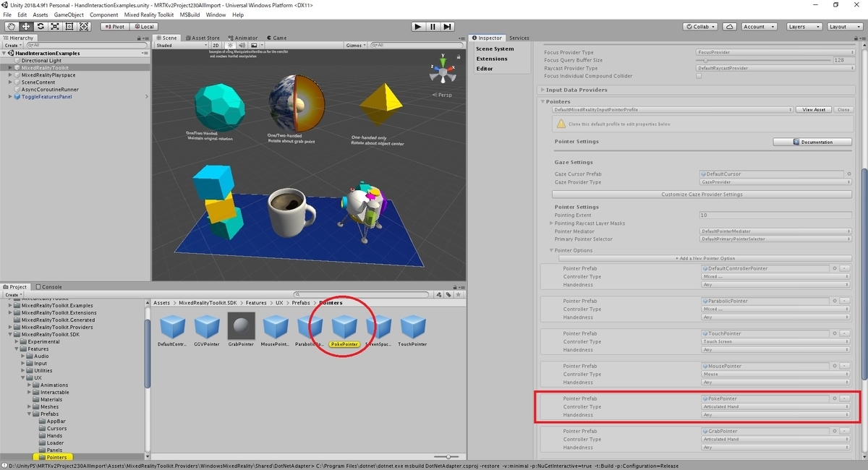Switch to the Console tab
868x470 pixels.
click(49, 287)
